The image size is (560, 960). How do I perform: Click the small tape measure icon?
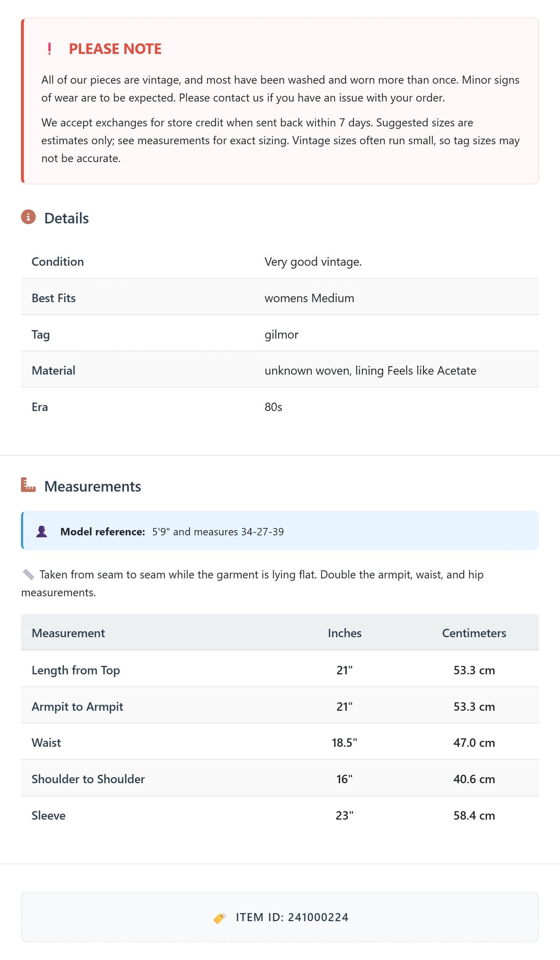pyautogui.click(x=28, y=575)
